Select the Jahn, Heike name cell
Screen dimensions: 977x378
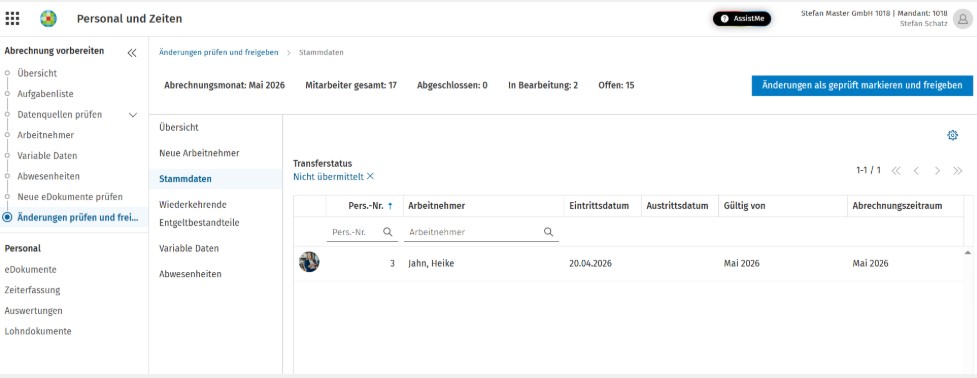point(431,263)
